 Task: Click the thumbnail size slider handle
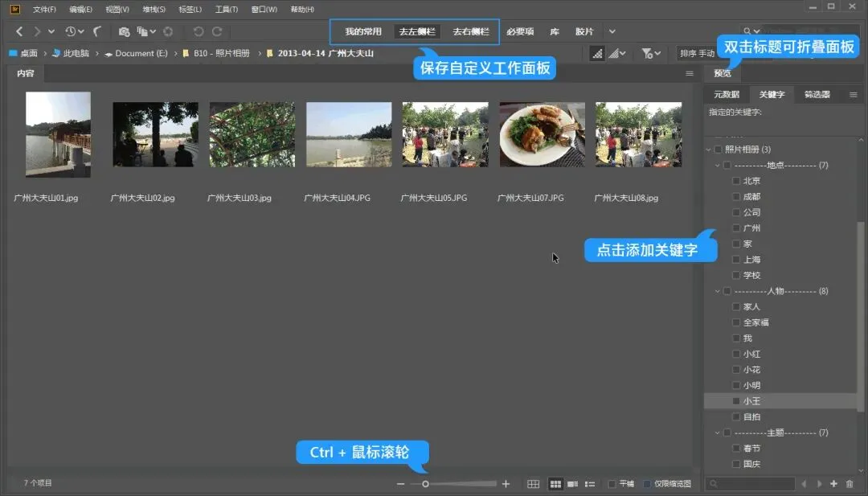coord(425,484)
